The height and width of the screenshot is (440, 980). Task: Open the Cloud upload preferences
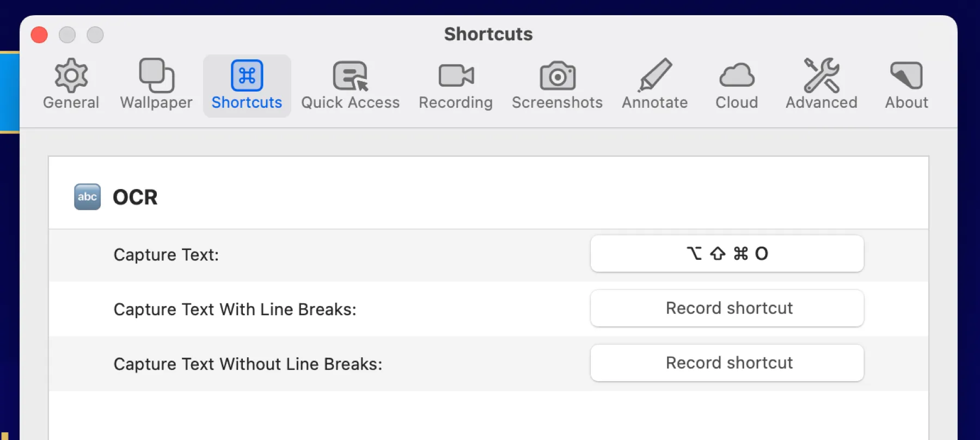pos(736,84)
